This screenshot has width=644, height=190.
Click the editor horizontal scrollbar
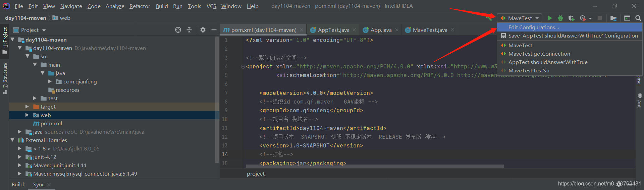[x=375, y=166]
